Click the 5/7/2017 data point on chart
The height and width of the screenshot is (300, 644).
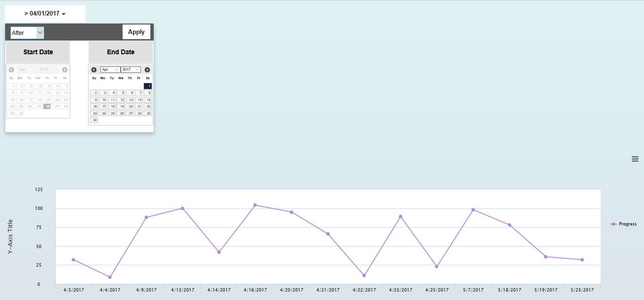(473, 210)
